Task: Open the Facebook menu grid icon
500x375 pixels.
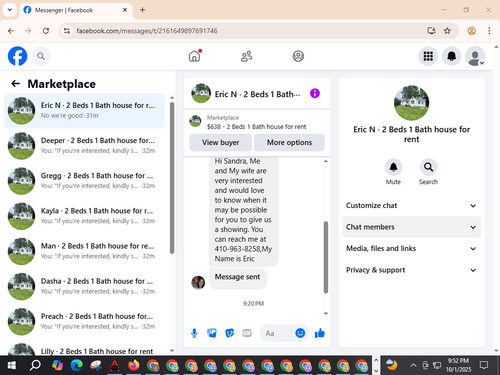Action: pos(428,56)
